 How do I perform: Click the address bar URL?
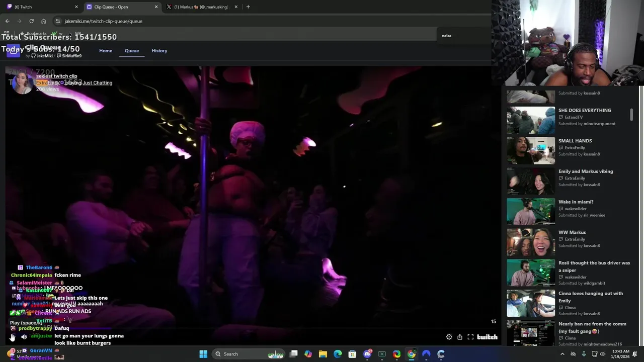pos(104,21)
